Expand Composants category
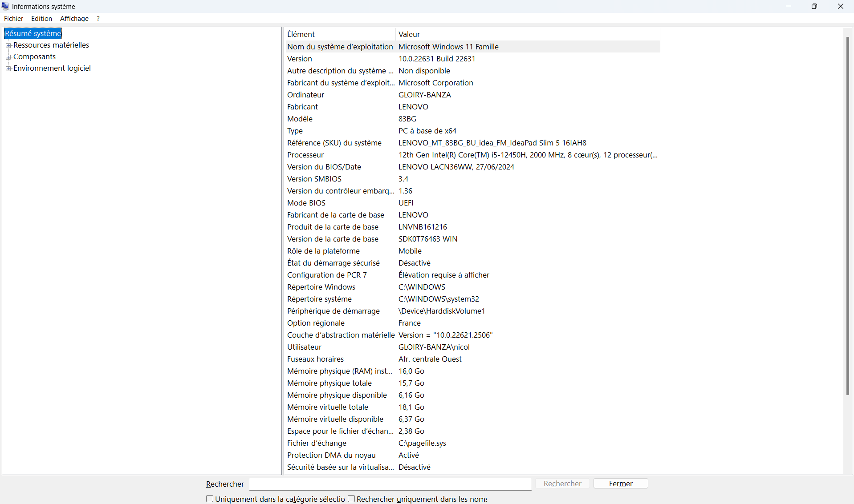The width and height of the screenshot is (854, 504). point(8,56)
